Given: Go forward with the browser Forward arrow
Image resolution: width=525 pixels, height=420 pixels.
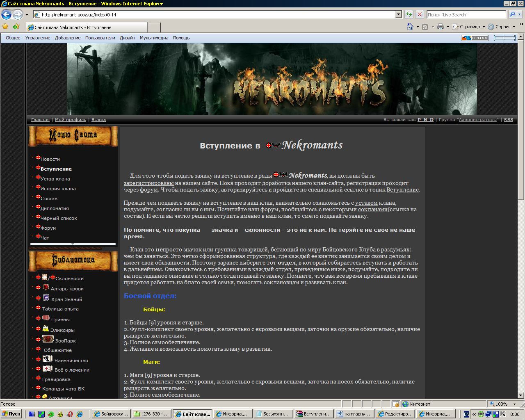Looking at the screenshot, I should [18, 15].
